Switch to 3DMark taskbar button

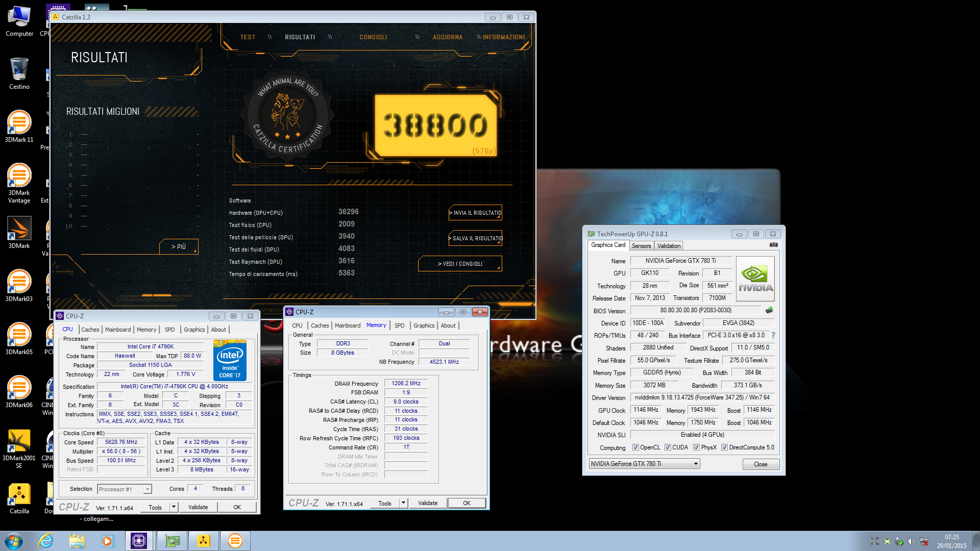coord(235,541)
